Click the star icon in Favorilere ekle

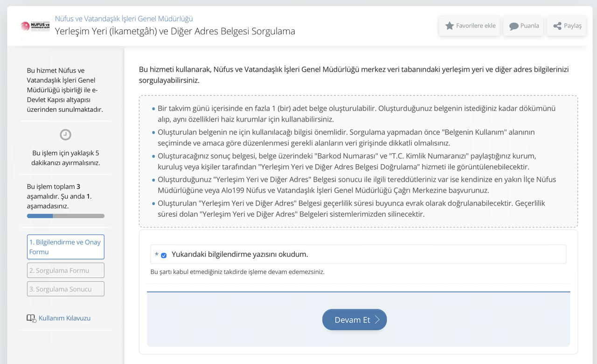(x=450, y=26)
